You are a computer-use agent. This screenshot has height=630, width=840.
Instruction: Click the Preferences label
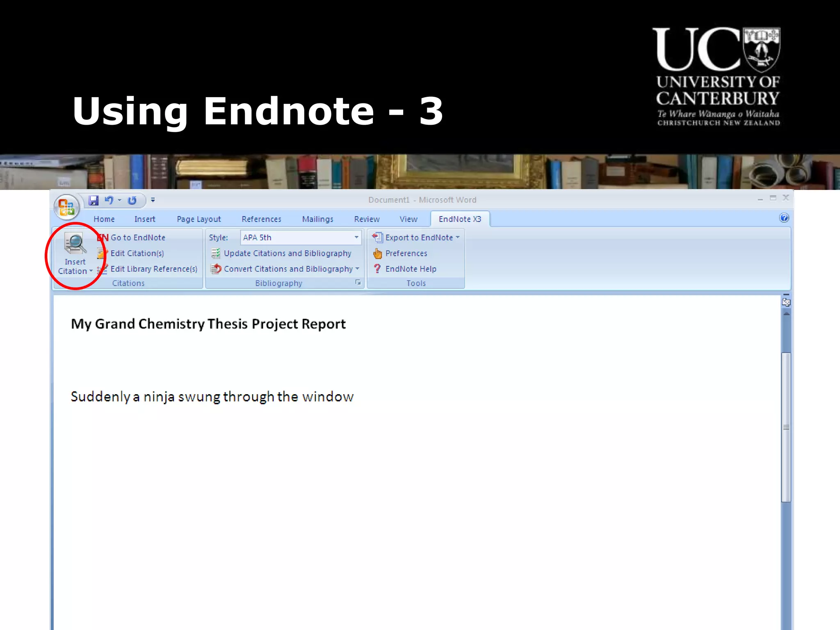(x=406, y=253)
